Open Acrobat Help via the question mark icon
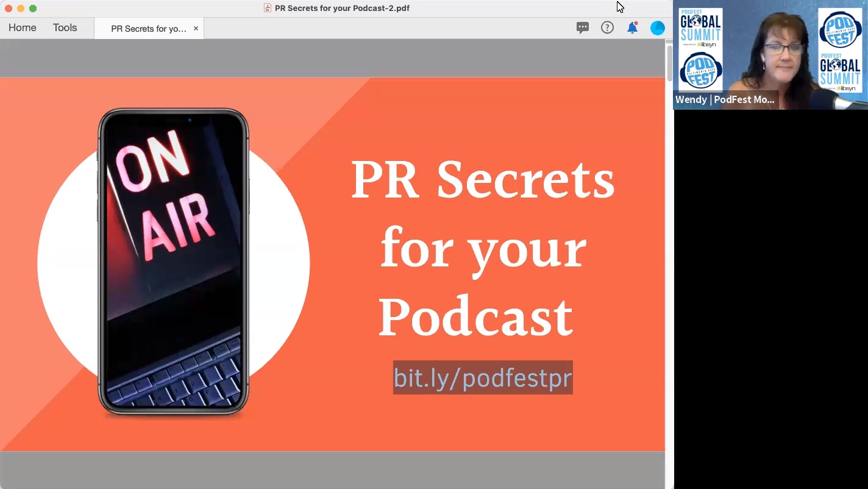This screenshot has height=489, width=868. 607,27
